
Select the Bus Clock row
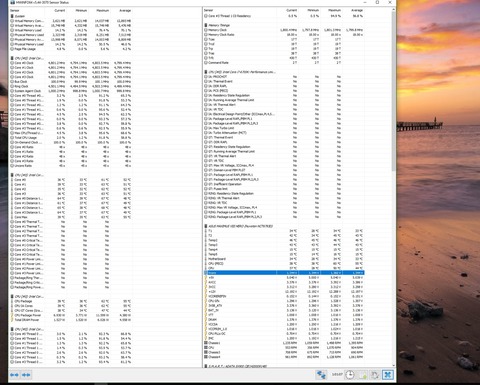click(x=71, y=81)
